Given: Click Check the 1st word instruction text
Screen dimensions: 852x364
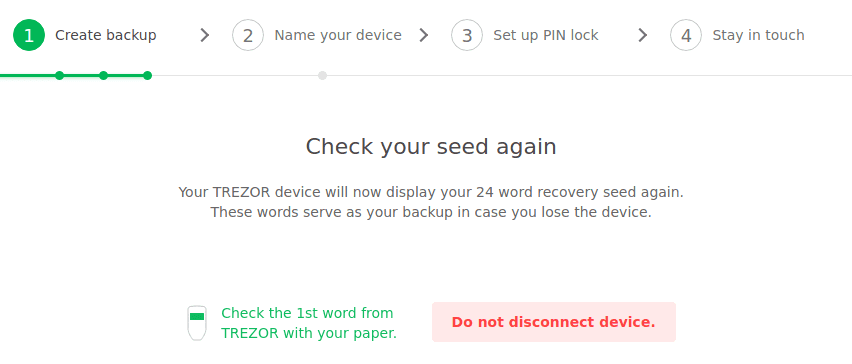Looking at the screenshot, I should point(309,323).
